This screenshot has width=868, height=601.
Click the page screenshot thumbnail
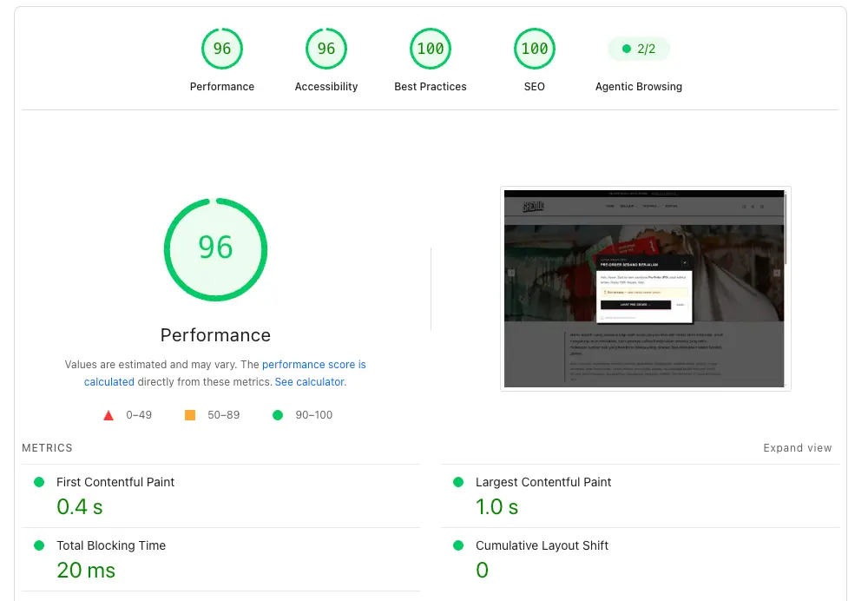click(646, 288)
